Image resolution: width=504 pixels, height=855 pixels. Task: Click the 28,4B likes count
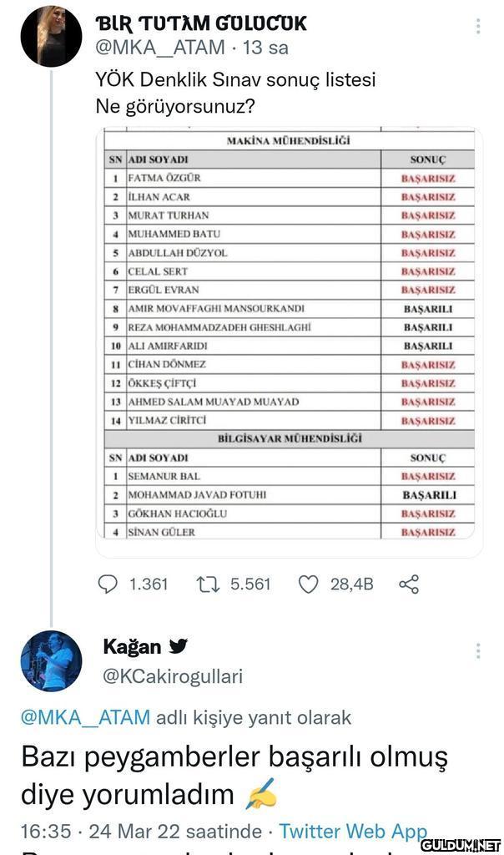pyautogui.click(x=351, y=584)
